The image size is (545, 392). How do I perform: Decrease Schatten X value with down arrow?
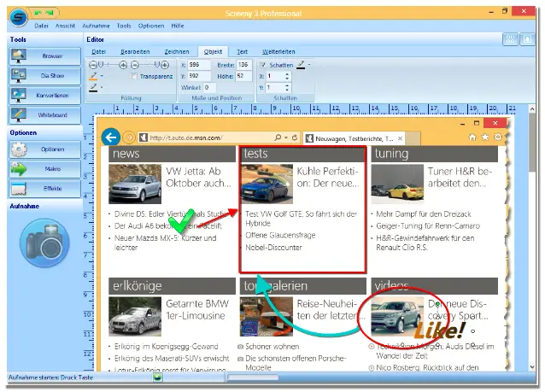click(287, 79)
